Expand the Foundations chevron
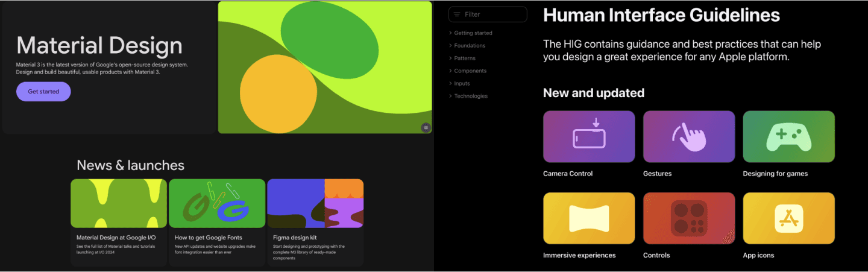The width and height of the screenshot is (868, 272). [x=450, y=46]
